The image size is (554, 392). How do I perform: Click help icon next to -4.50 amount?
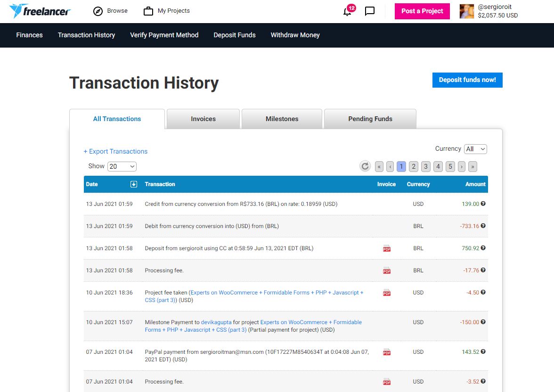point(483,292)
